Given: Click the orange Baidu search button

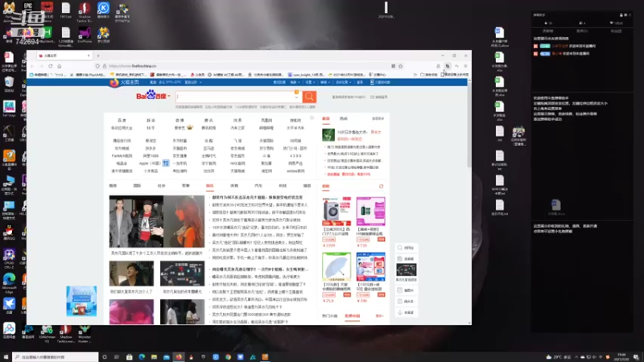Looking at the screenshot, I should tap(309, 97).
